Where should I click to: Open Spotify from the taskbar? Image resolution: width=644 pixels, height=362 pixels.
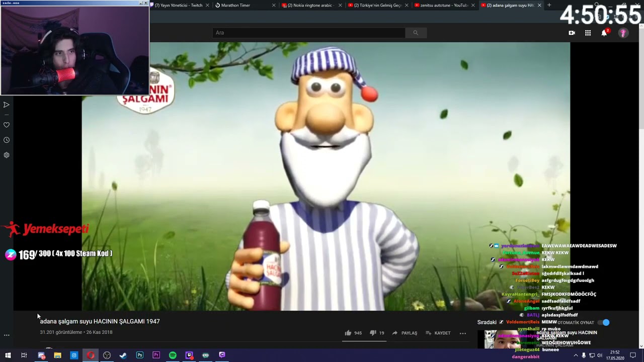(x=173, y=355)
